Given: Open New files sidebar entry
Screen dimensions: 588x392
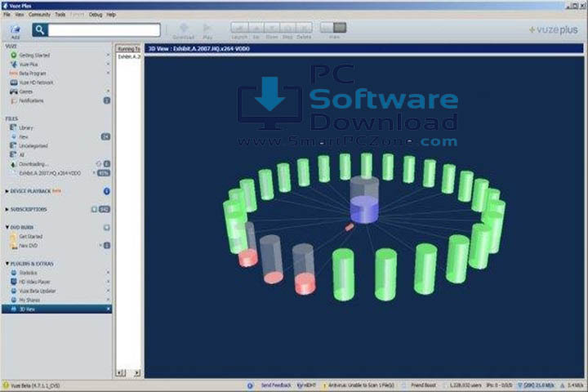Looking at the screenshot, I should tap(23, 137).
